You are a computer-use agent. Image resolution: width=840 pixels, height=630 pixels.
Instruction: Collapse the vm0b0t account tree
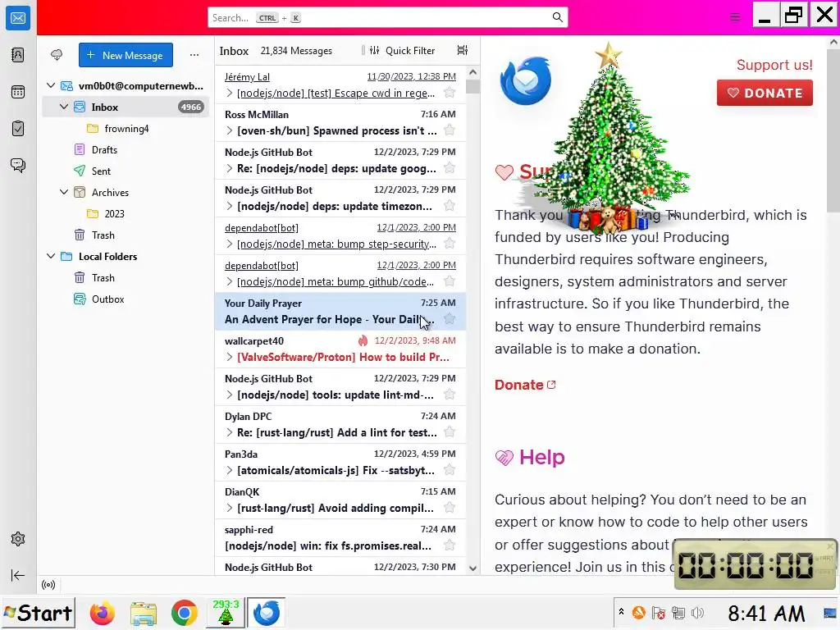click(x=51, y=85)
